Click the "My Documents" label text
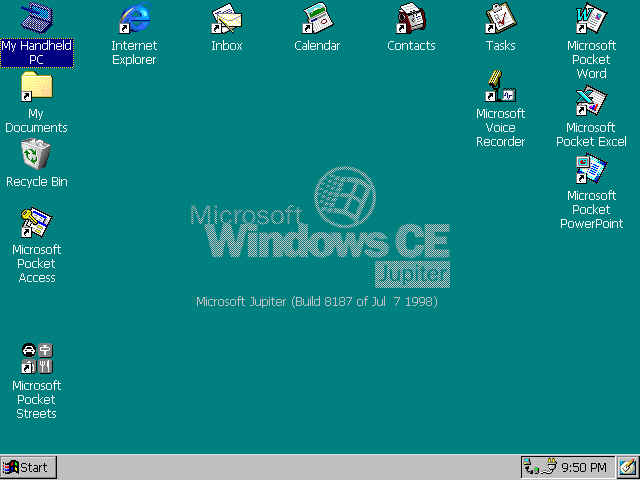Screen dimensions: 640x480 36,121
